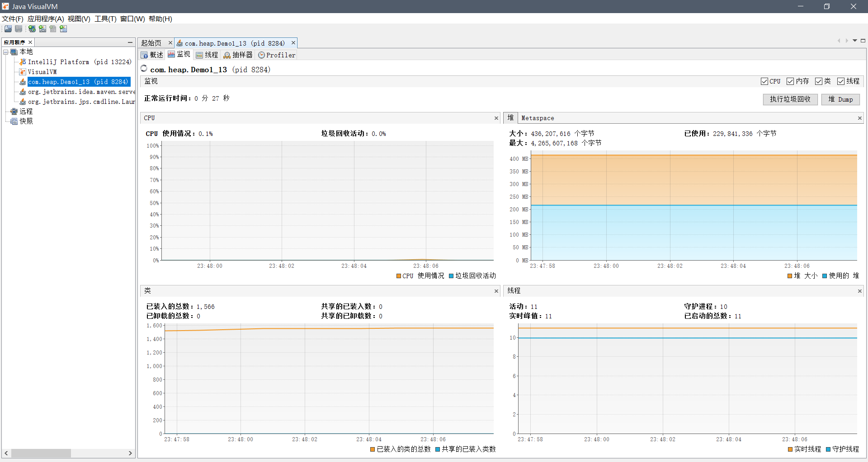Select the 堆 memory chart tab
This screenshot has width=868, height=462.
click(x=510, y=118)
